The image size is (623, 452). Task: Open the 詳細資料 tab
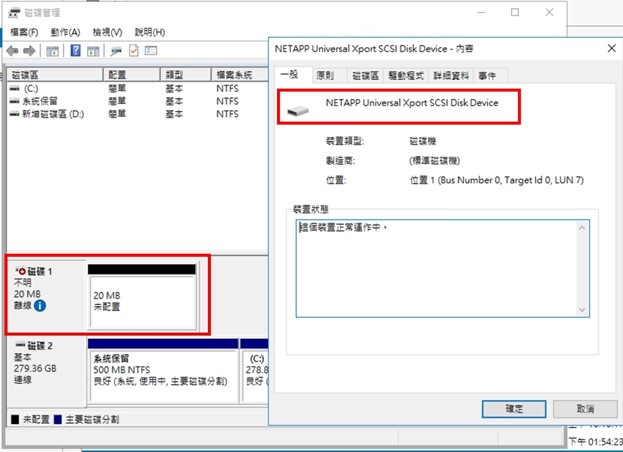(x=452, y=75)
